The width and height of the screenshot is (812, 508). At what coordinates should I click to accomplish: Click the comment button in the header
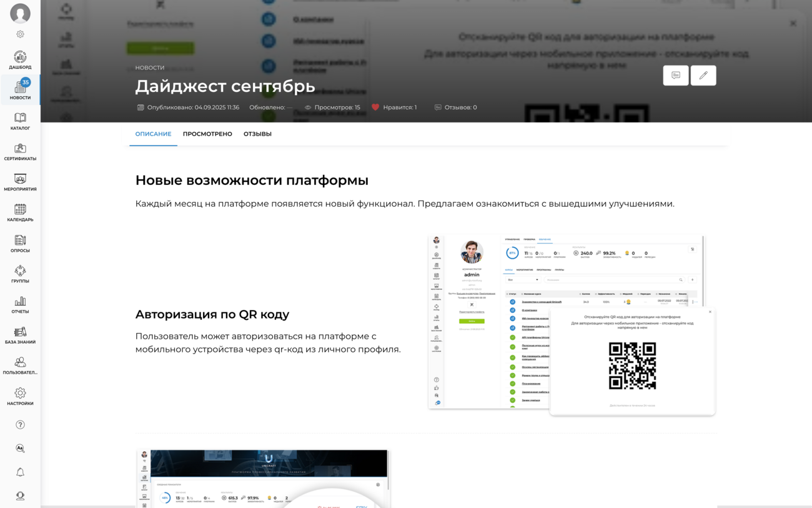(x=676, y=76)
